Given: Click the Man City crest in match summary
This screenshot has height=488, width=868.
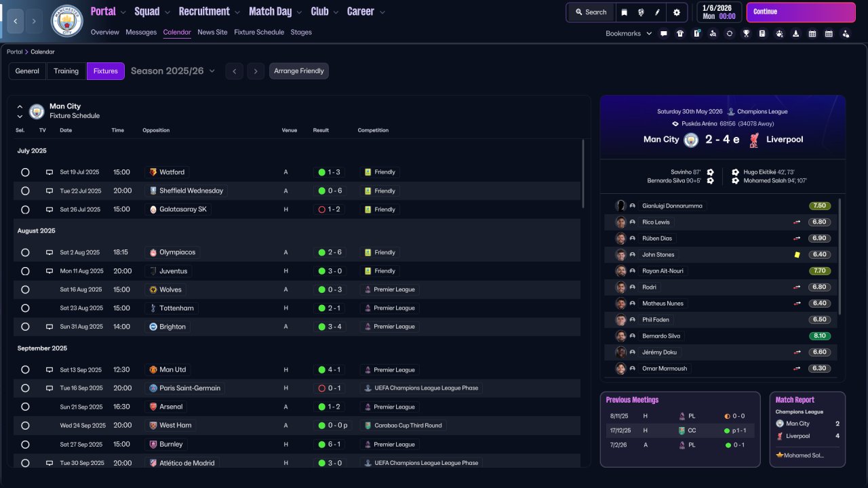Looking at the screenshot, I should tap(691, 140).
